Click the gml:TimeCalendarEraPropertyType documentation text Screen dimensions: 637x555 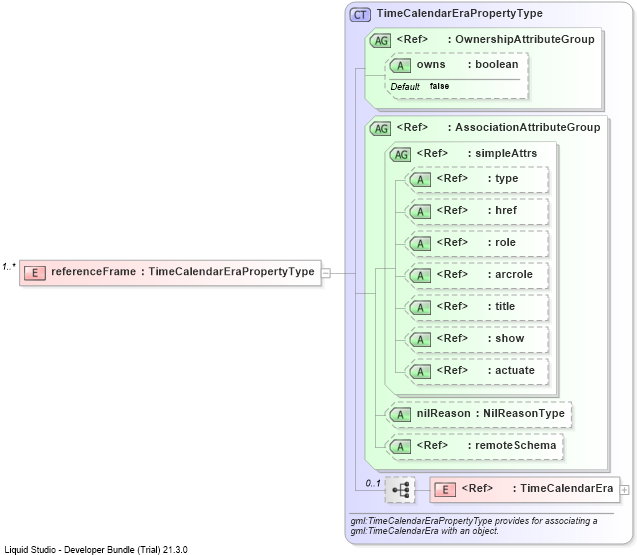(474, 526)
